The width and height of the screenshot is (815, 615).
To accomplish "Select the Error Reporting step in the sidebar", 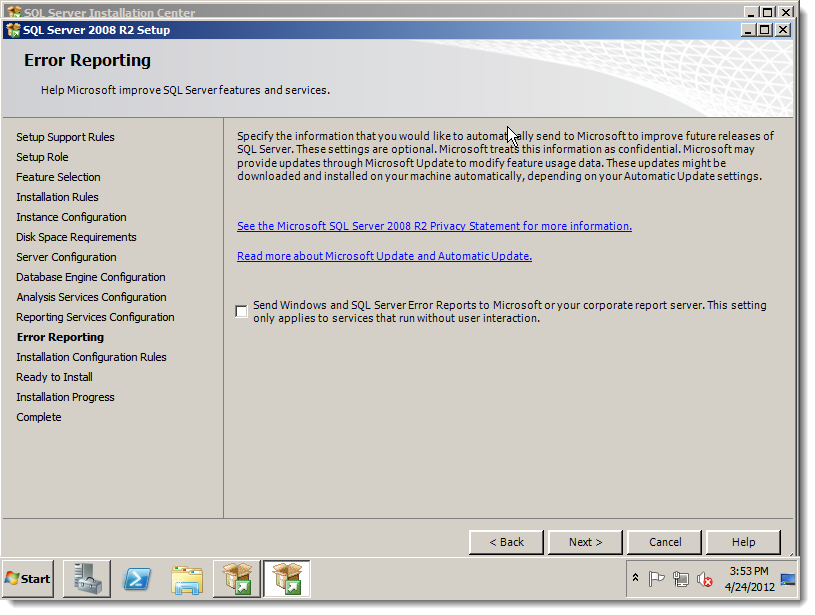I will point(60,337).
